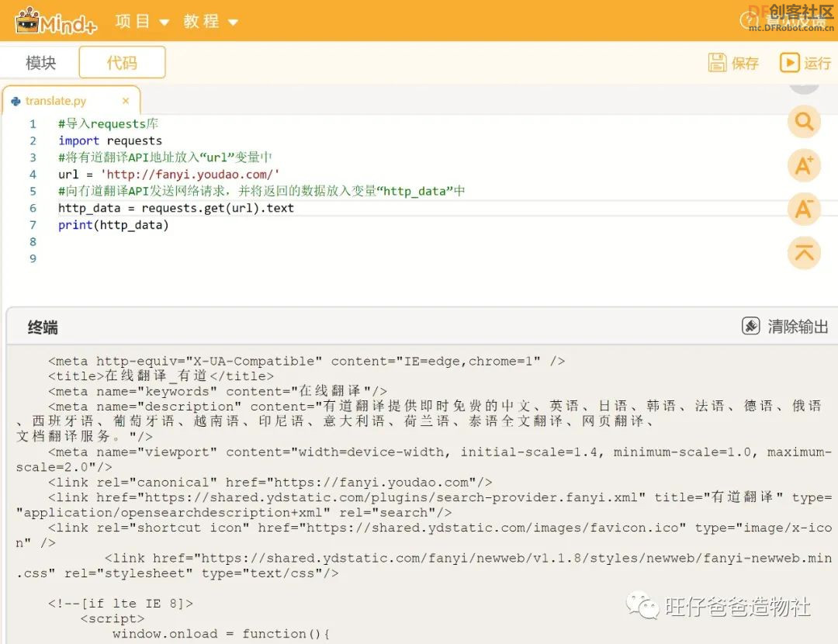838x644 pixels.
Task: Click the 运行 button label
Action: pos(817,63)
